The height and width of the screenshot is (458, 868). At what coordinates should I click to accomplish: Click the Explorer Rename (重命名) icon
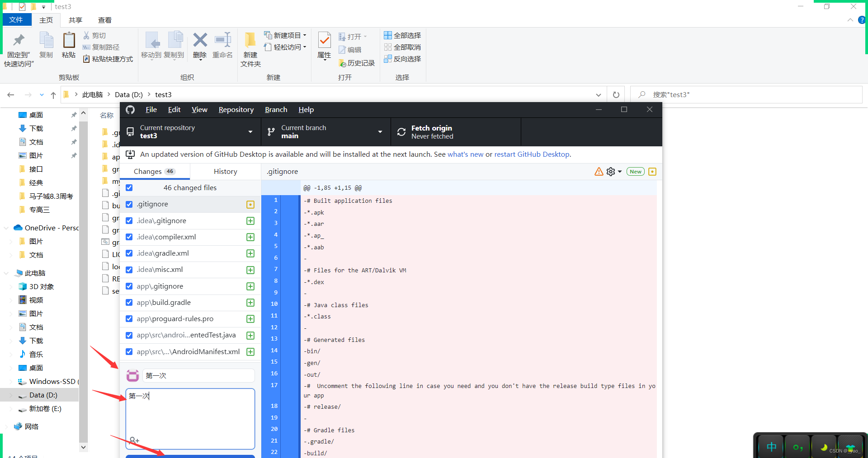[223, 40]
